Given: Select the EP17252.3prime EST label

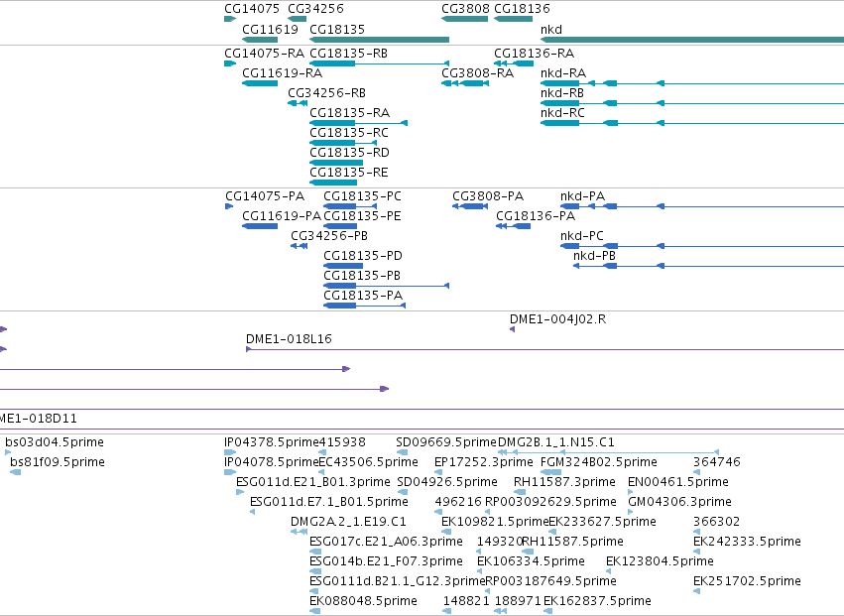Looking at the screenshot, I should 484,462.
